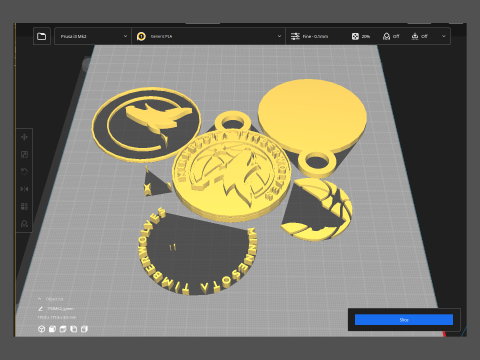Select the Support Blocker tool

click(24, 223)
